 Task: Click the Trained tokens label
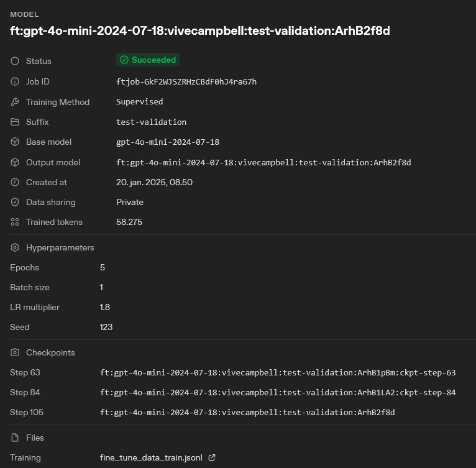[x=54, y=222]
